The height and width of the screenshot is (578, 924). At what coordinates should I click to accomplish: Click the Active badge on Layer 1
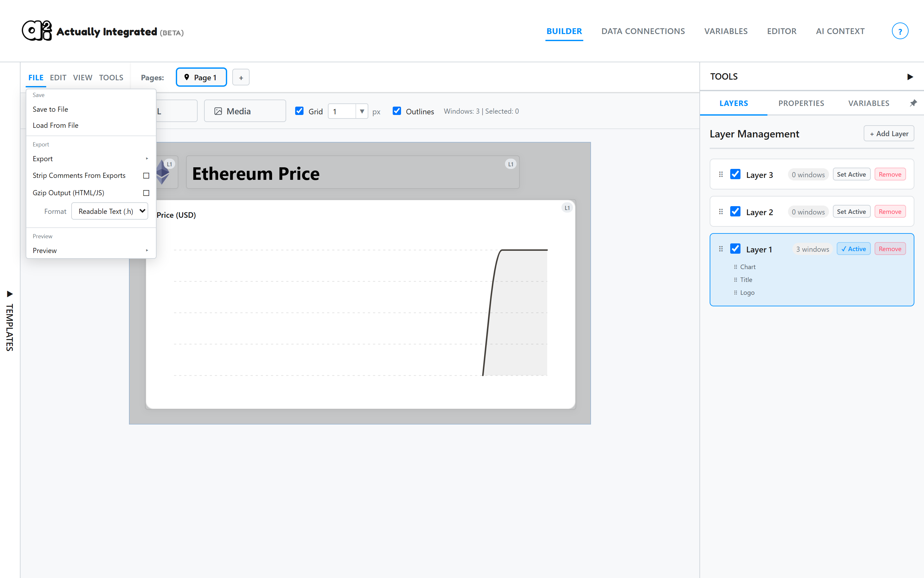853,249
